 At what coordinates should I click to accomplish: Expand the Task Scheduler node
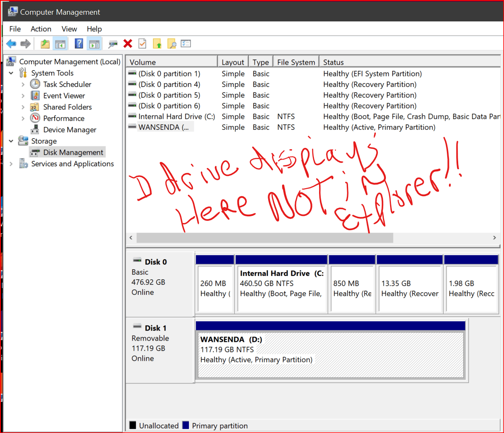[23, 84]
